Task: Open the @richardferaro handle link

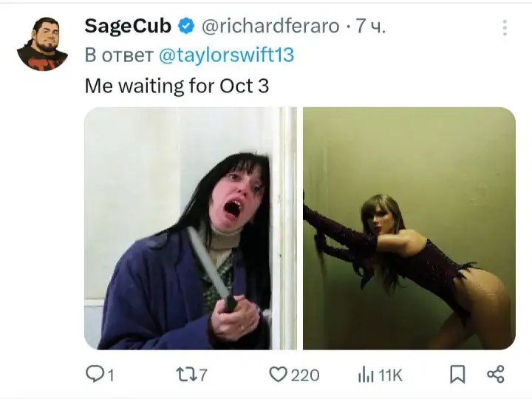Action: tap(270, 26)
